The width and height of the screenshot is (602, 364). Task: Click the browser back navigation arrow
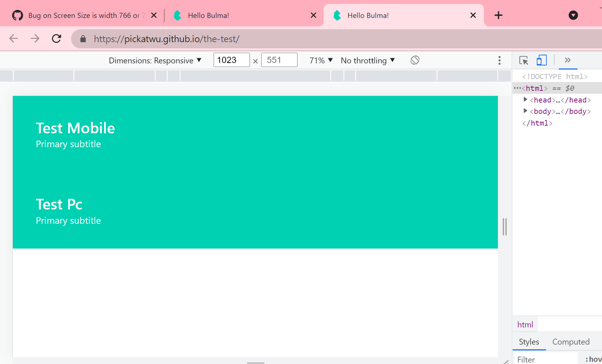coord(13,38)
